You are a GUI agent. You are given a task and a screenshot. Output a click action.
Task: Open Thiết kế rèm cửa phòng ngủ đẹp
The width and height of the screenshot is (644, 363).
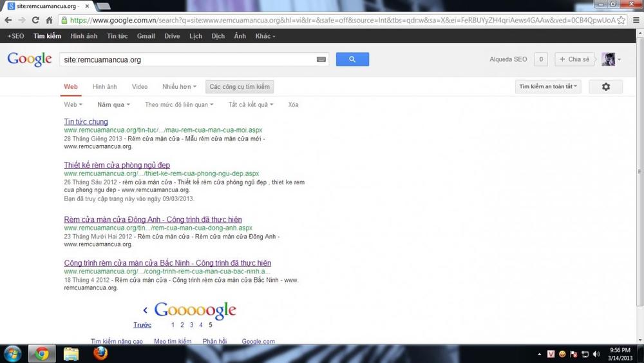(x=117, y=165)
